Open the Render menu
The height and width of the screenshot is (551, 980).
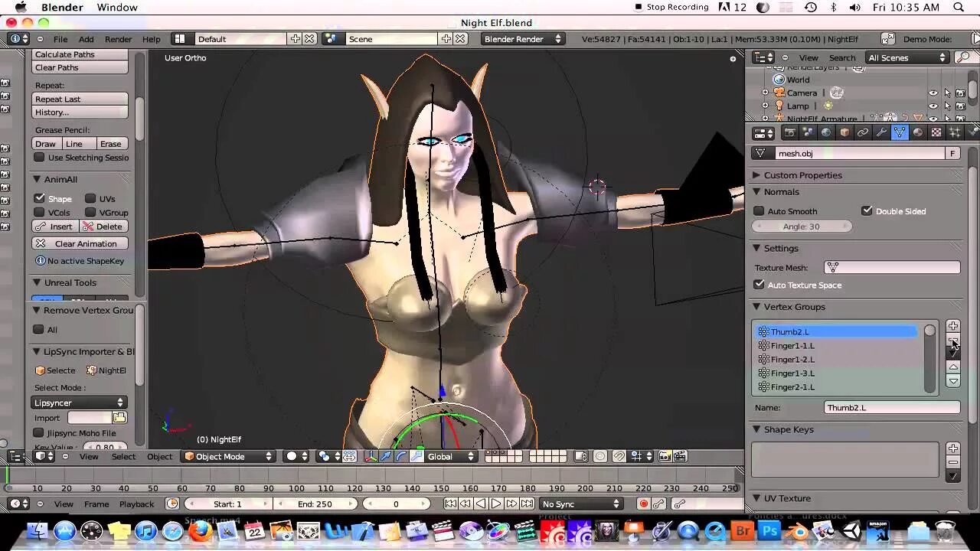click(119, 39)
